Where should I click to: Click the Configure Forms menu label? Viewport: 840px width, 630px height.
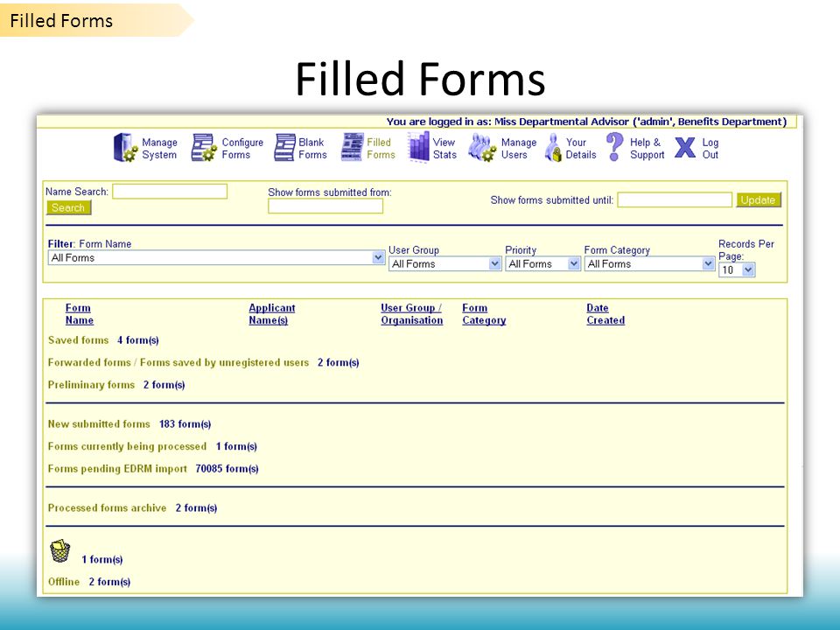point(242,149)
